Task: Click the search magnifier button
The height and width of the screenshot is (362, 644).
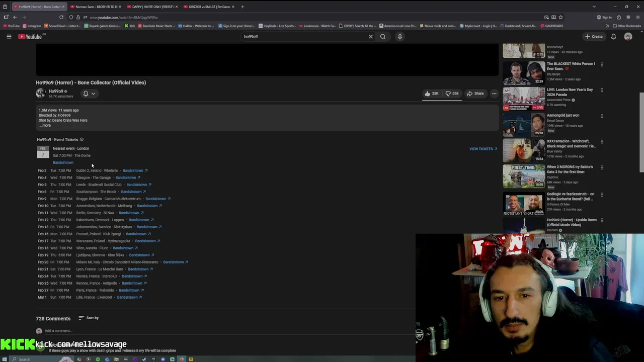Action: (383, 36)
